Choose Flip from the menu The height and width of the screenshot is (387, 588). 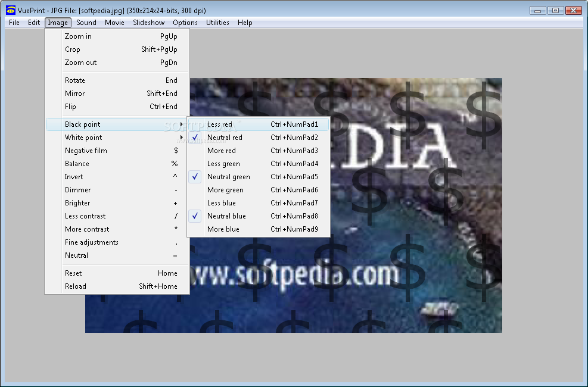click(117, 107)
